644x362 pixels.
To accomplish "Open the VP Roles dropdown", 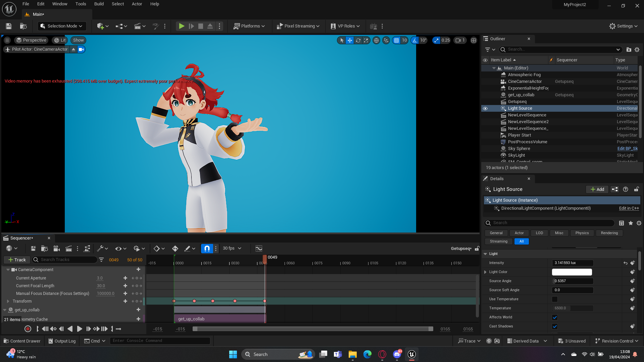I will pyautogui.click(x=345, y=26).
